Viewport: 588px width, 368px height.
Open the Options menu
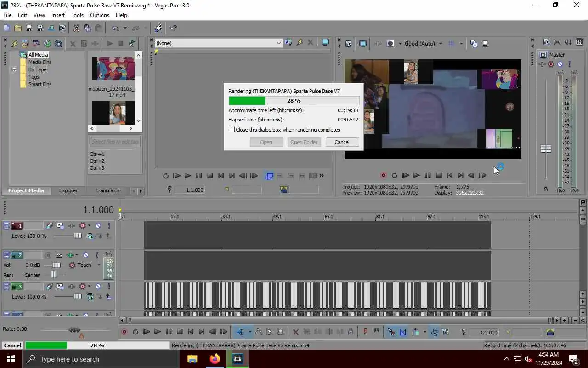click(x=100, y=15)
